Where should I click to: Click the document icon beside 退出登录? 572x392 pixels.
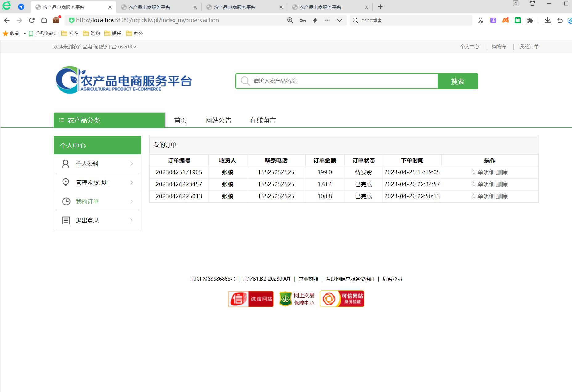coord(66,220)
